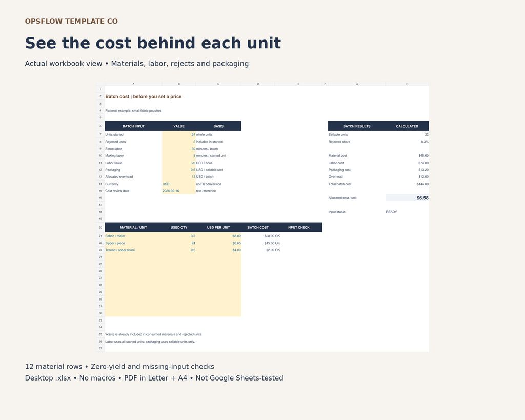Click the '$28.00 OK' batch cost cell
This screenshot has width=525, height=420.
click(x=272, y=236)
